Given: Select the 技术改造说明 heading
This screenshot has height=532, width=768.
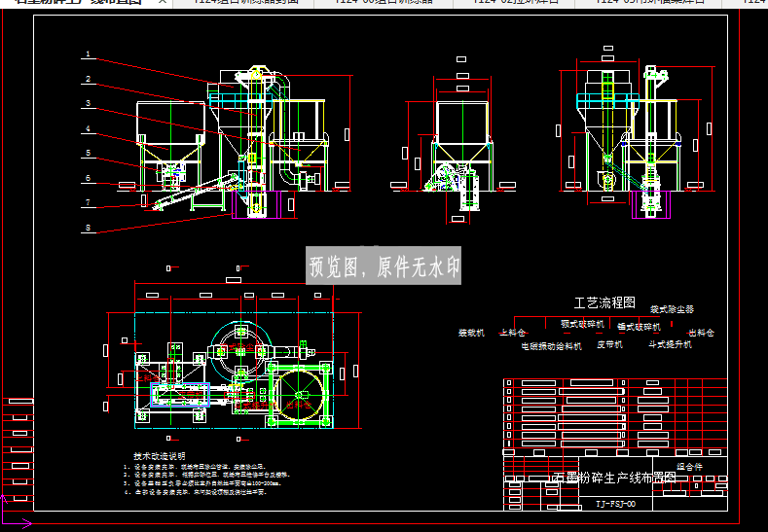Looking at the screenshot, I should (x=160, y=456).
